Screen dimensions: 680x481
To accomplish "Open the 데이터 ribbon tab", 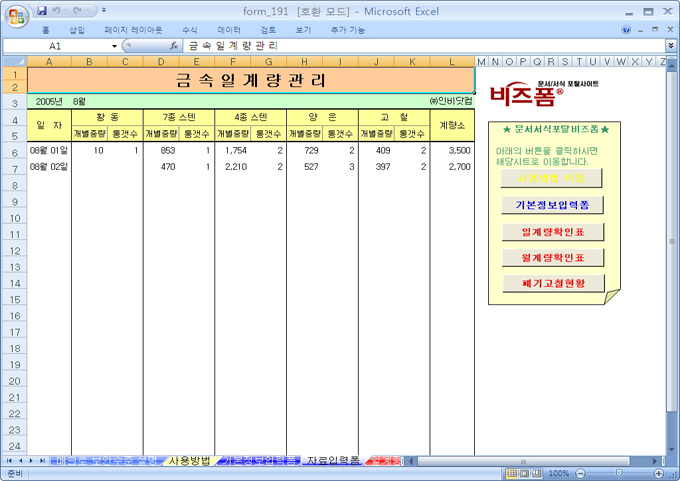I will coord(229,30).
